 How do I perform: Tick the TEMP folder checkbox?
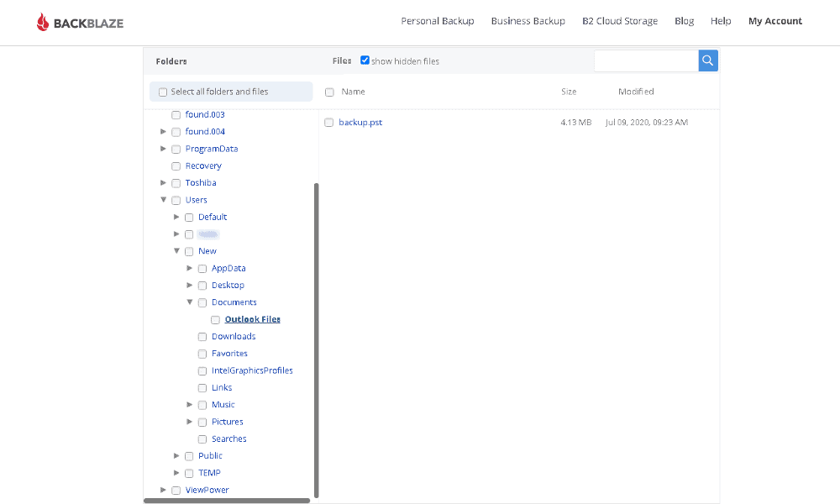188,474
